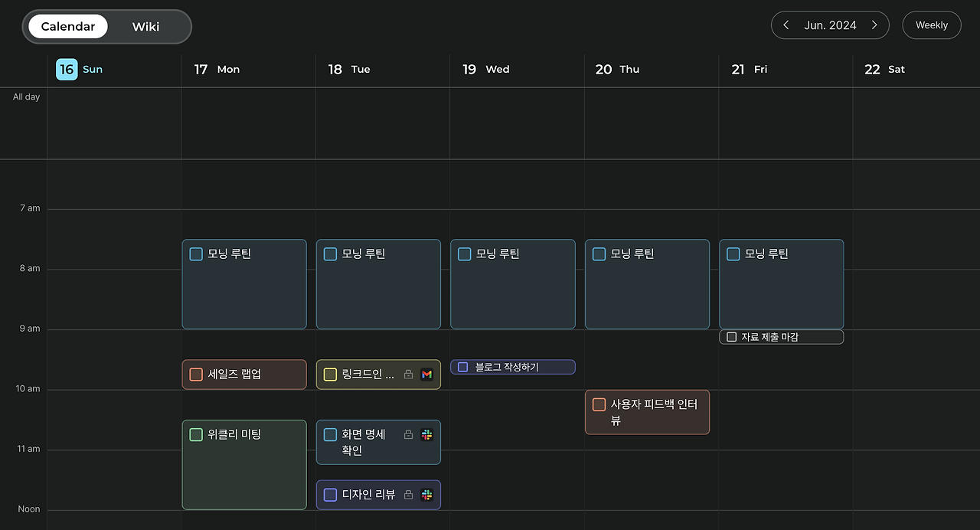This screenshot has height=530, width=980.
Task: Click Slack icon on 화면 명세 확인 event
Action: [x=426, y=434]
